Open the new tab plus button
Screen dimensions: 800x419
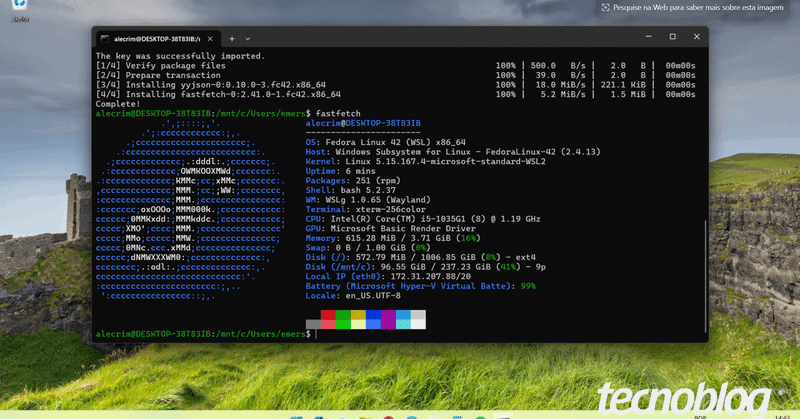point(232,39)
